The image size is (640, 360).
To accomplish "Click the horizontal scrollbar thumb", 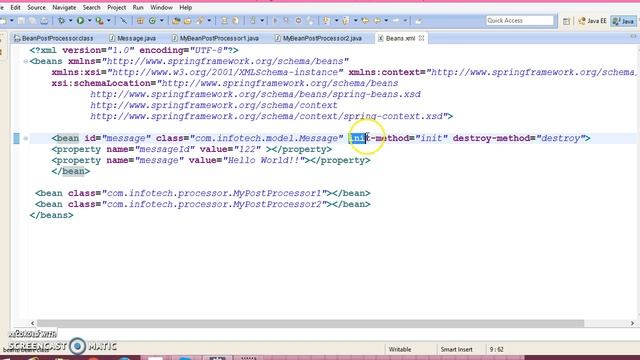I will (x=311, y=323).
